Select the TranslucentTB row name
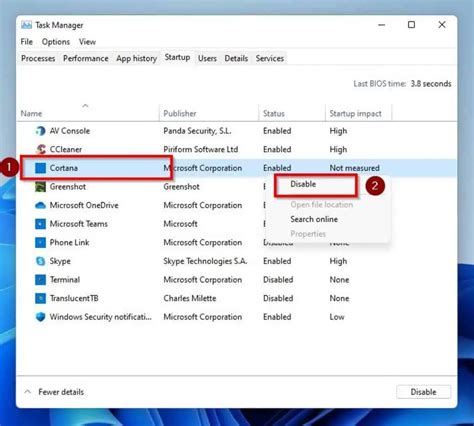Image resolution: width=474 pixels, height=426 pixels. (74, 298)
